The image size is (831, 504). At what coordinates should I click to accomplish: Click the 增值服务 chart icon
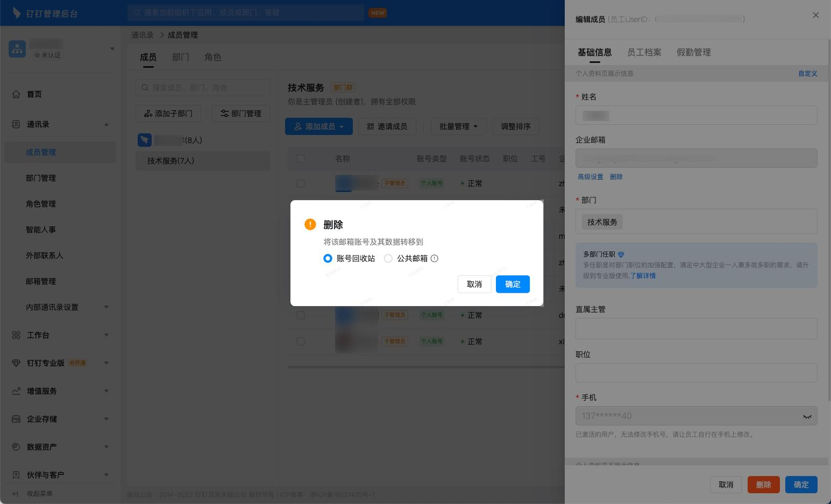pyautogui.click(x=16, y=391)
